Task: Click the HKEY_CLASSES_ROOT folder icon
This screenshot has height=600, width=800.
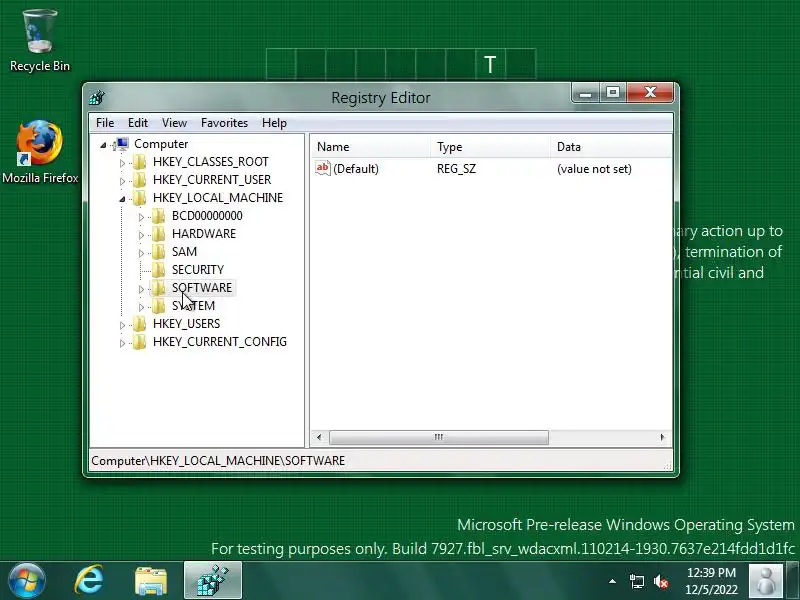Action: [x=139, y=162]
